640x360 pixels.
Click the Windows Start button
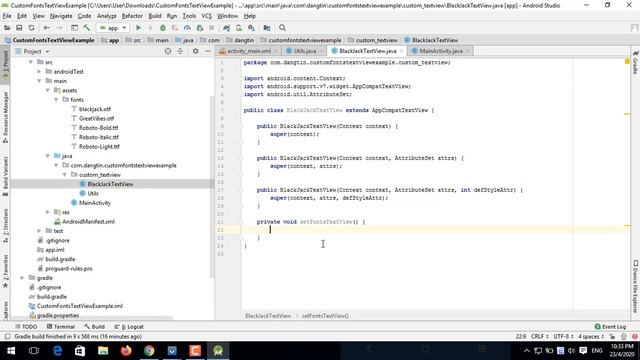11,351
